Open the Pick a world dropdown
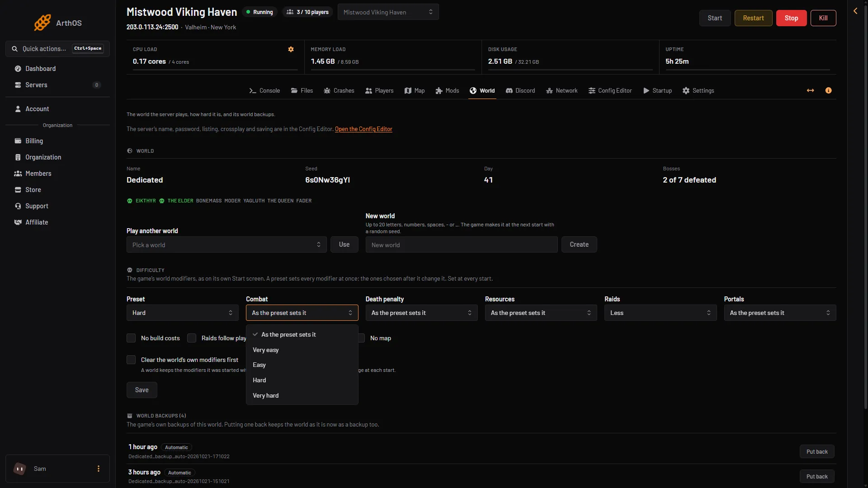 tap(226, 244)
